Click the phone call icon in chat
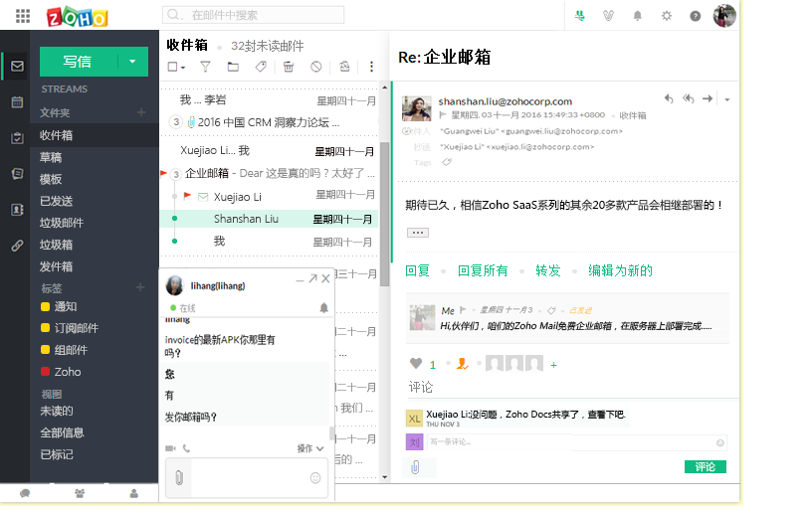The image size is (812, 512). pos(186,448)
